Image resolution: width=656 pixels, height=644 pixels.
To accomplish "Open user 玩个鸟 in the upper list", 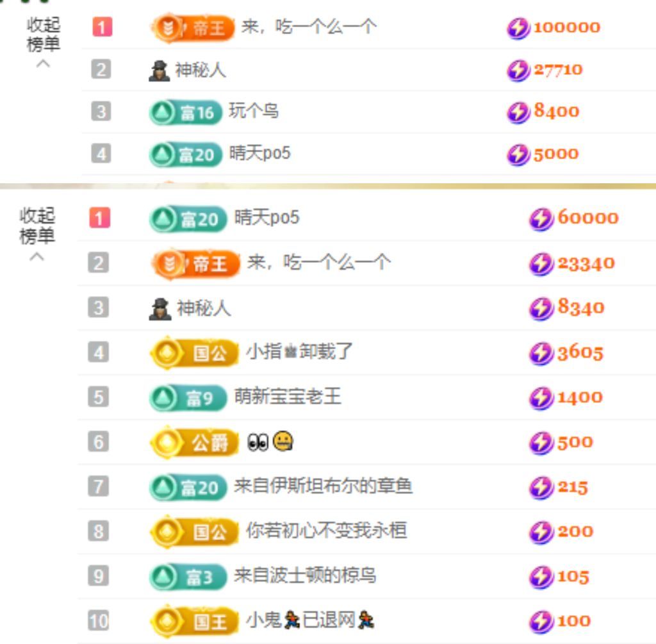I will [254, 111].
